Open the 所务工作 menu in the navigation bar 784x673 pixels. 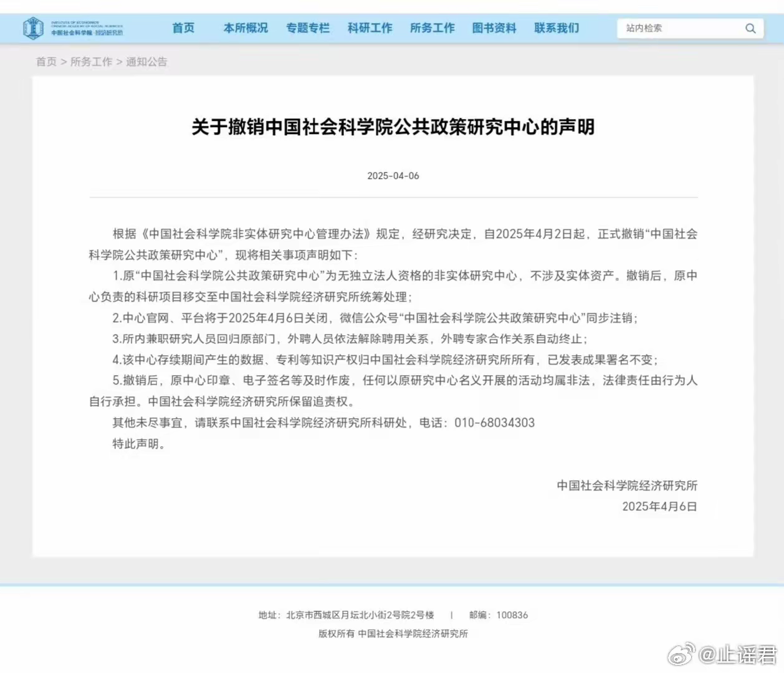click(x=433, y=28)
